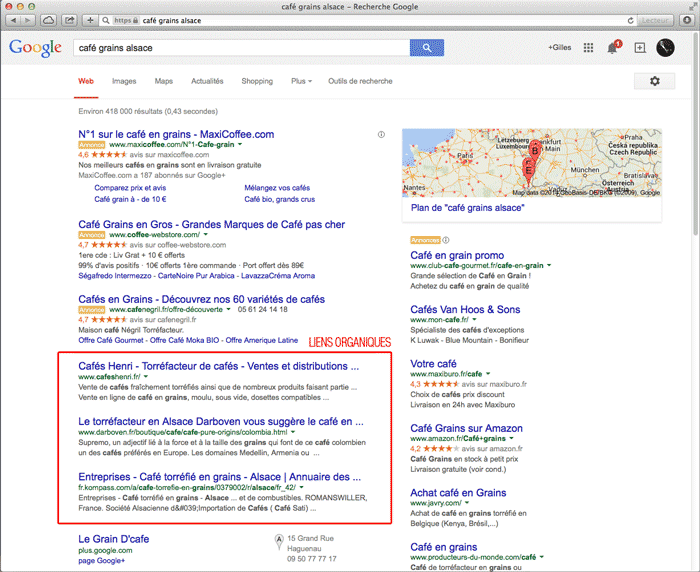The image size is (700, 572).
Task: Open the map thumbnail of Alsace
Action: point(532,163)
